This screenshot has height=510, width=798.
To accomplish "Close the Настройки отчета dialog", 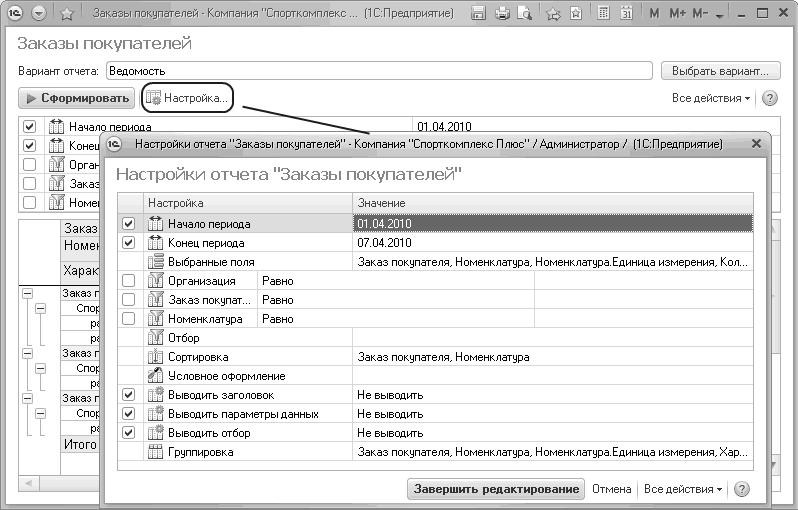I will (x=756, y=144).
